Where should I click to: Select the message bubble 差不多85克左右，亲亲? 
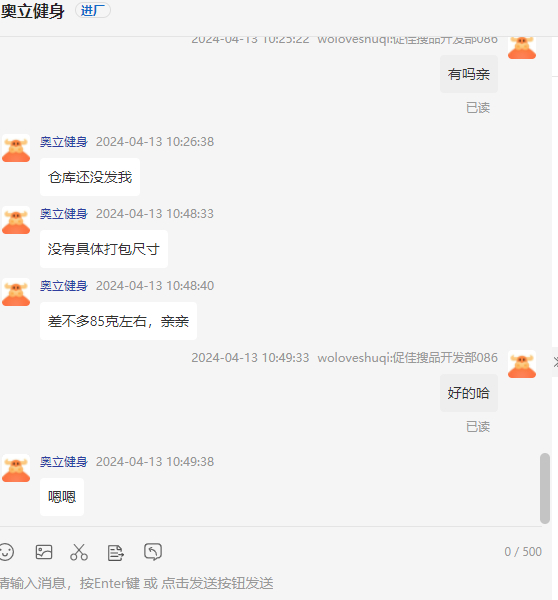[118, 321]
